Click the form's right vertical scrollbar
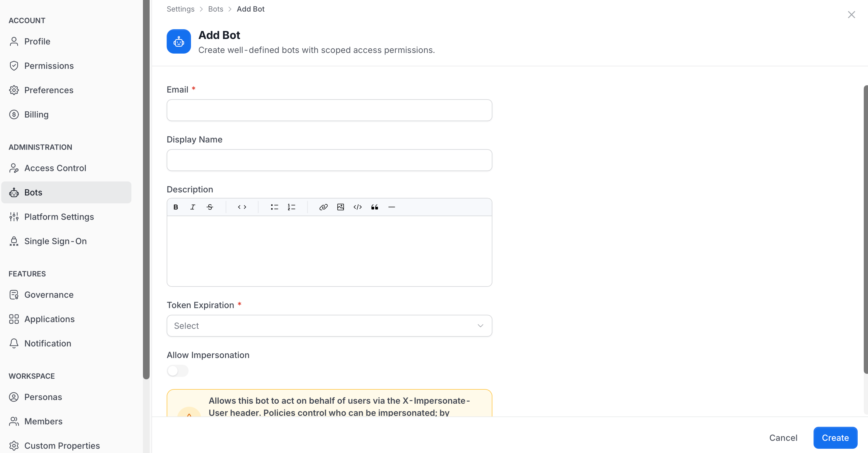The image size is (868, 453). pyautogui.click(x=866, y=229)
